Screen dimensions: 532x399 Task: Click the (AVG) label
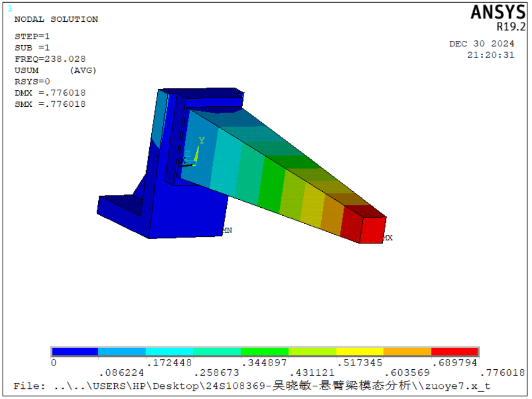[83, 70]
